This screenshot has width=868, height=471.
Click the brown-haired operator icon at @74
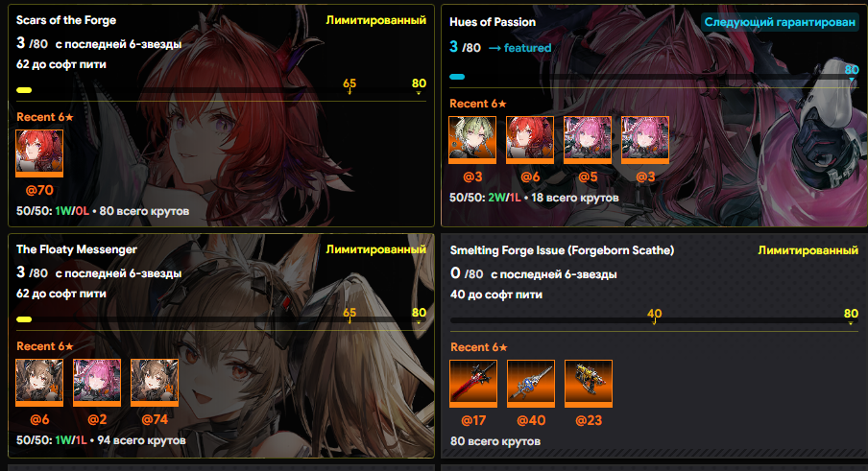(155, 383)
